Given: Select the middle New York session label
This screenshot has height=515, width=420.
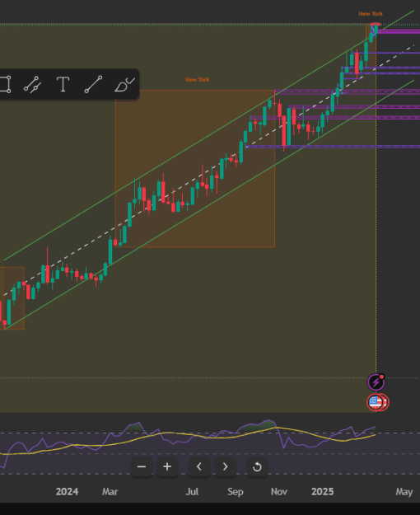Looking at the screenshot, I should [x=197, y=80].
